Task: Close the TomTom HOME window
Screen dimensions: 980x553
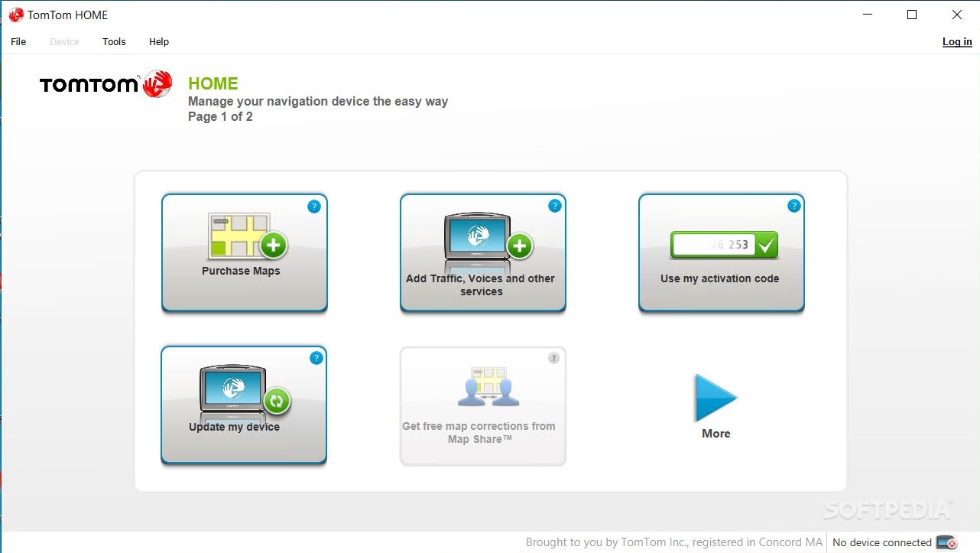Action: tap(957, 15)
